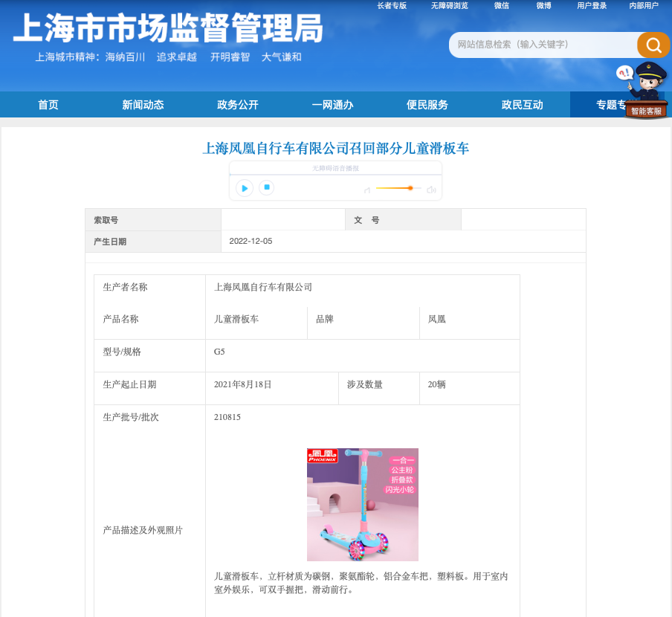This screenshot has height=617, width=672.
Task: Click the 微信 link
Action: (502, 5)
